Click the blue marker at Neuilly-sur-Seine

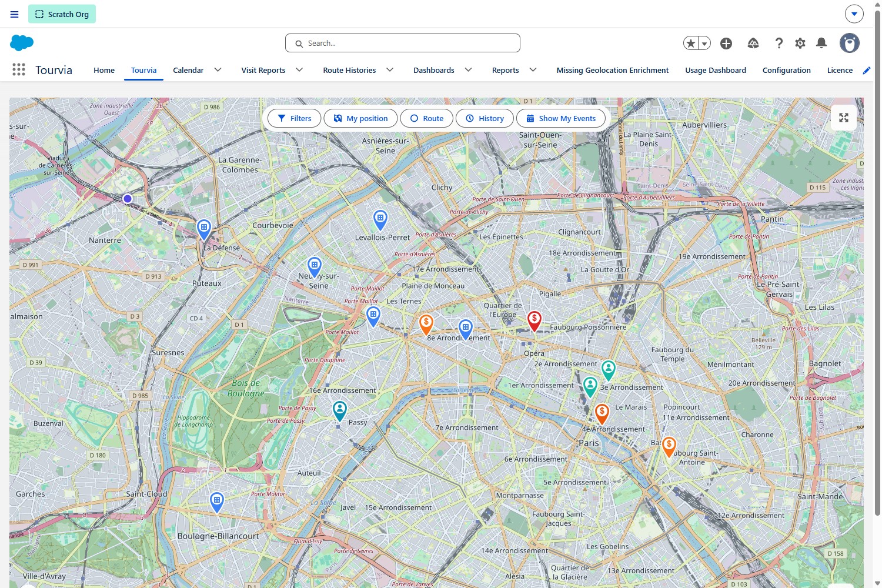[315, 267]
